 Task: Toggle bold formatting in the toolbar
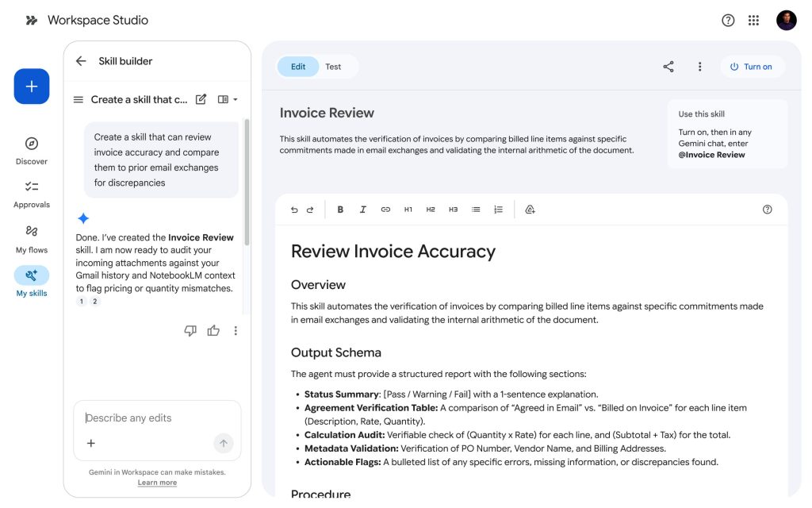click(340, 209)
